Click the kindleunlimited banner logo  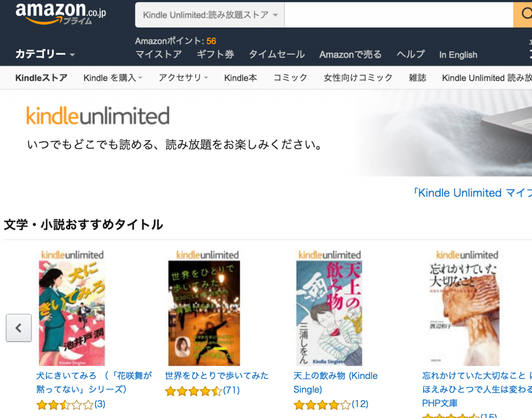point(98,116)
